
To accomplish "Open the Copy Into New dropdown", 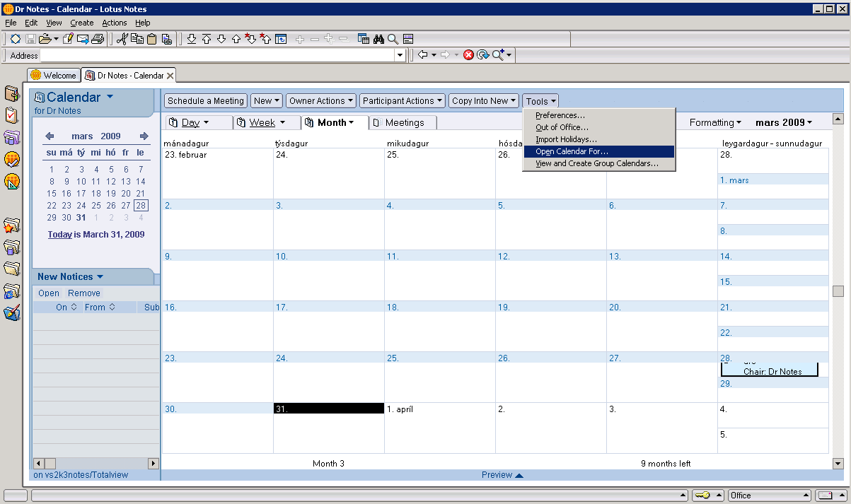I will tap(485, 101).
